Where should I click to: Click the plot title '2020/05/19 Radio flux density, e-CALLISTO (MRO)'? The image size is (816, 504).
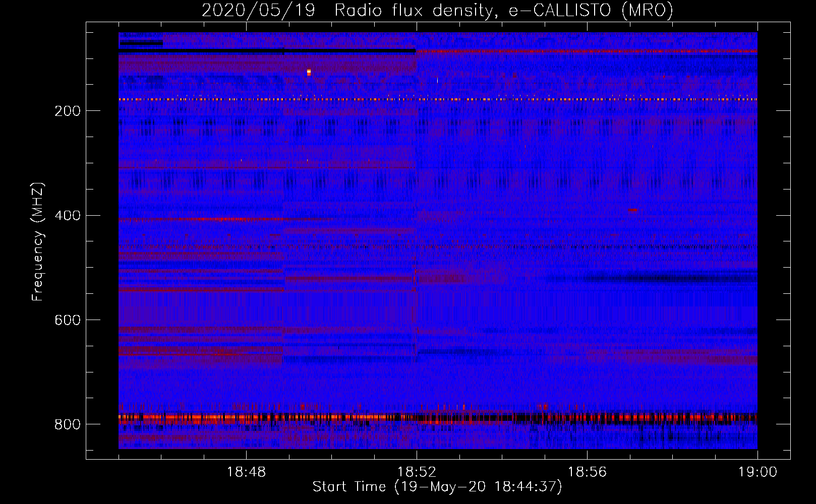point(437,10)
